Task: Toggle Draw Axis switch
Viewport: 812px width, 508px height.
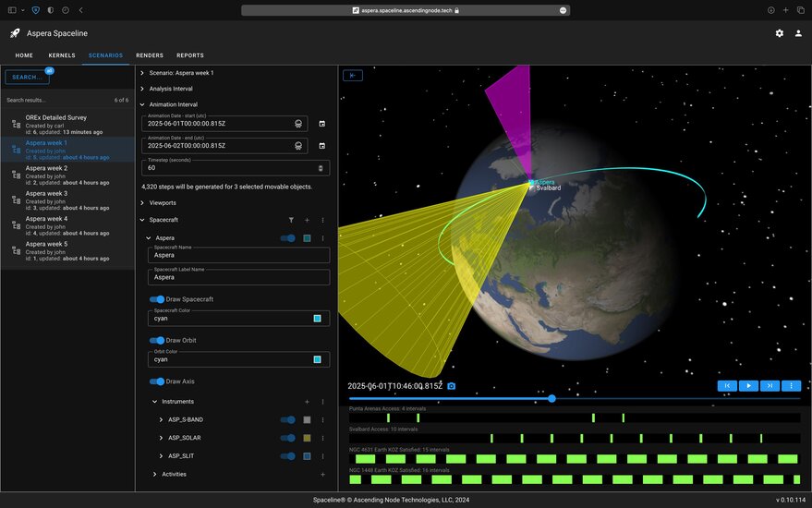Action: [157, 381]
